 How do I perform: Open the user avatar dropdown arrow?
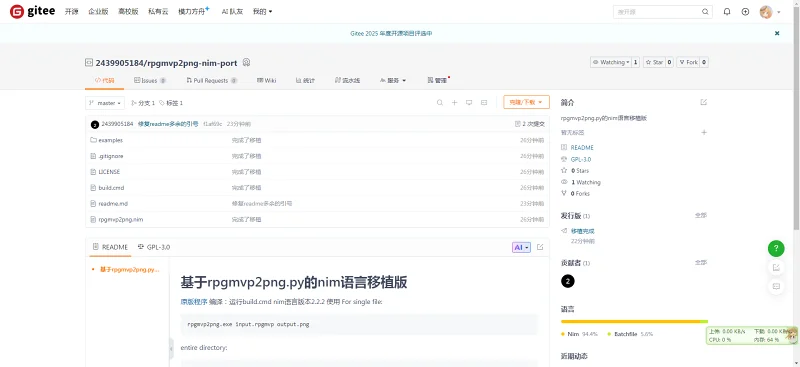[779, 12]
